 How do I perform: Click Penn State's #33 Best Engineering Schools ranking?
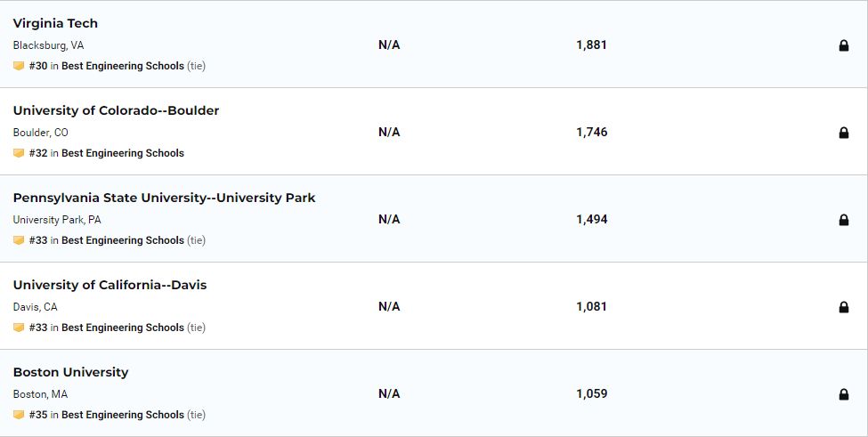107,240
